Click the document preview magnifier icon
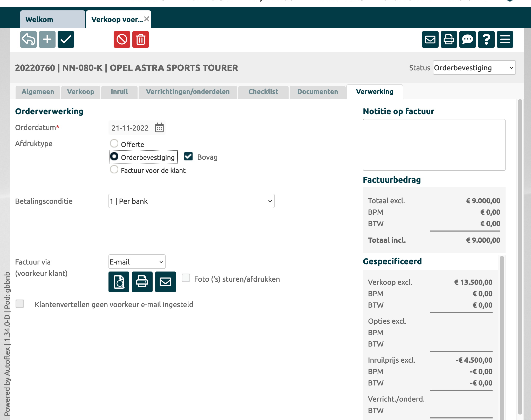531x420 pixels. tap(119, 282)
